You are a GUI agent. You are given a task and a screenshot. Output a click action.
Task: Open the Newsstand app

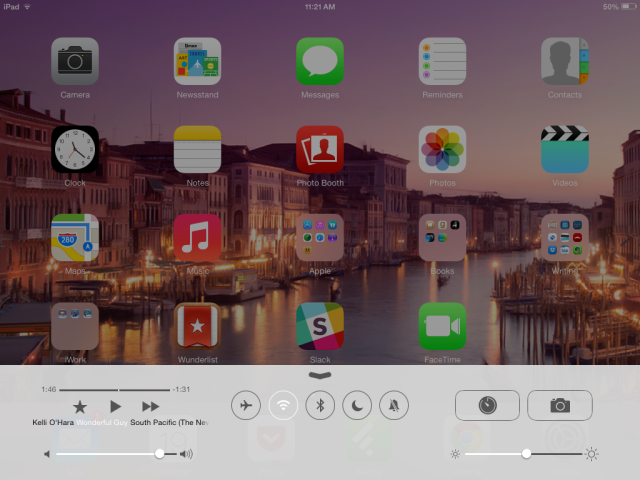198,61
